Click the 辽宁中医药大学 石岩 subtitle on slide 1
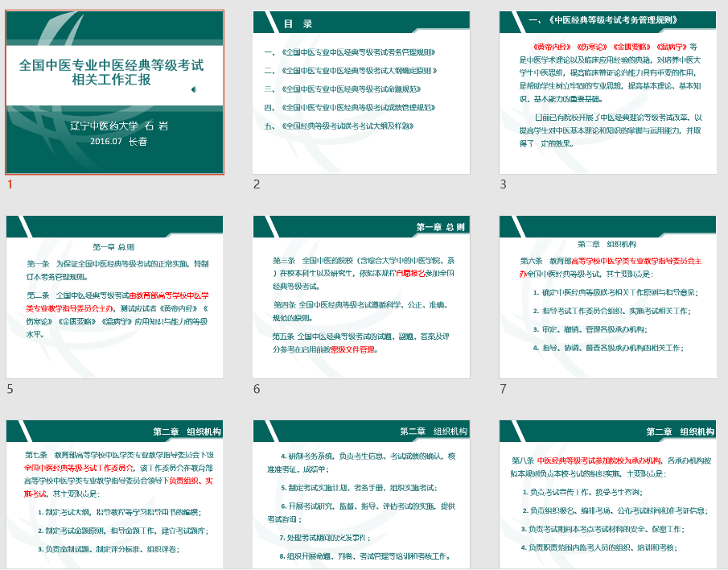 (118, 125)
